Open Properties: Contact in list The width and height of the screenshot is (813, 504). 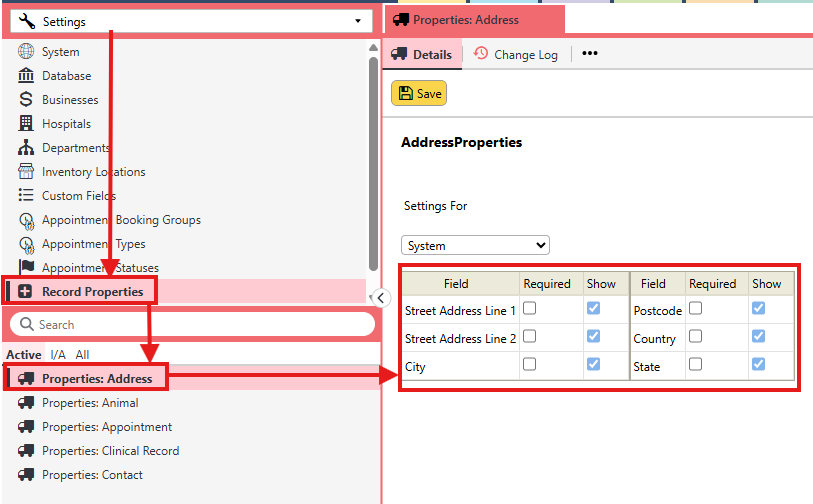[191, 474]
